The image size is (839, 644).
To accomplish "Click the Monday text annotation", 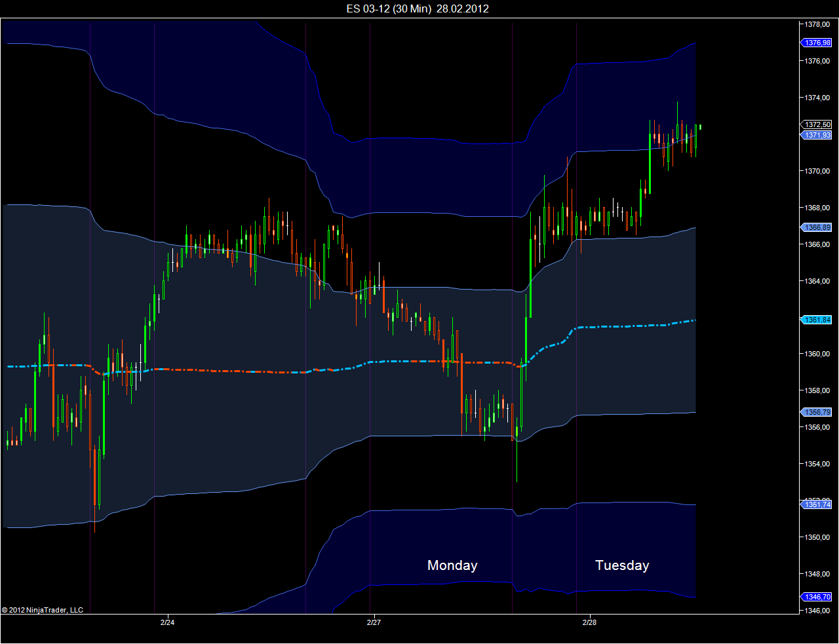I will click(452, 565).
